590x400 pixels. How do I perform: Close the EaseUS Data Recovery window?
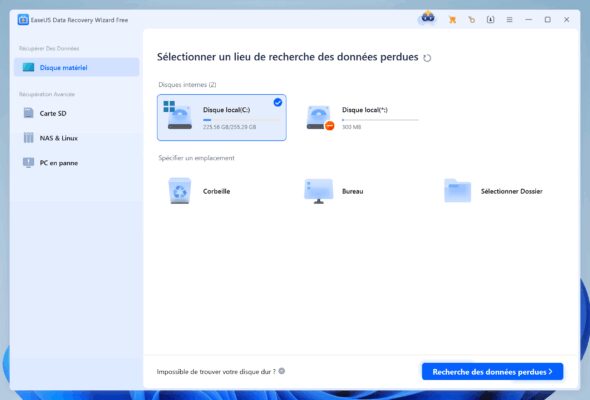click(x=566, y=20)
